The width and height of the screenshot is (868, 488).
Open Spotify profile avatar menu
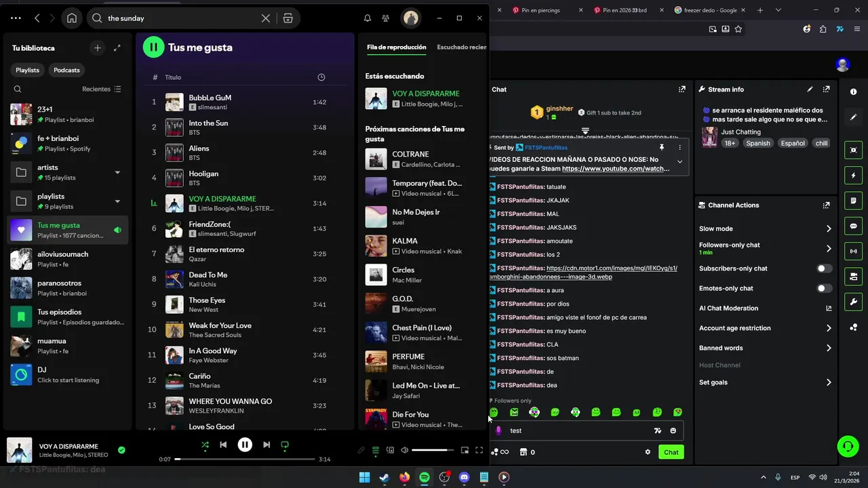[410, 18]
